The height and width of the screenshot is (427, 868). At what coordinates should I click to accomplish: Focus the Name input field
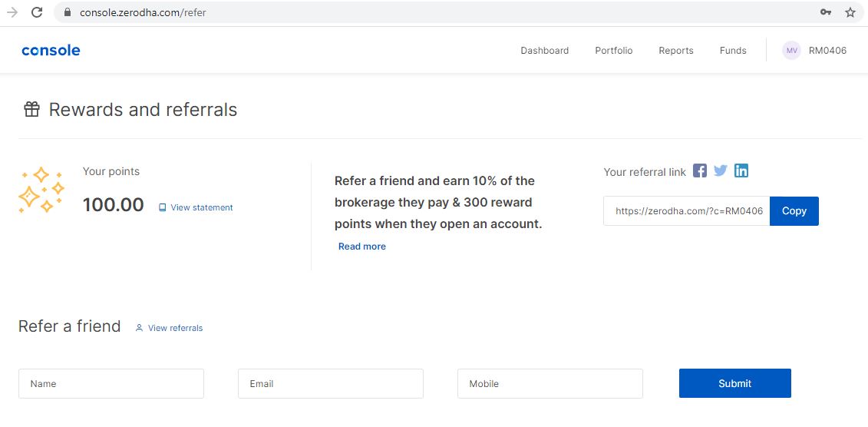[111, 383]
